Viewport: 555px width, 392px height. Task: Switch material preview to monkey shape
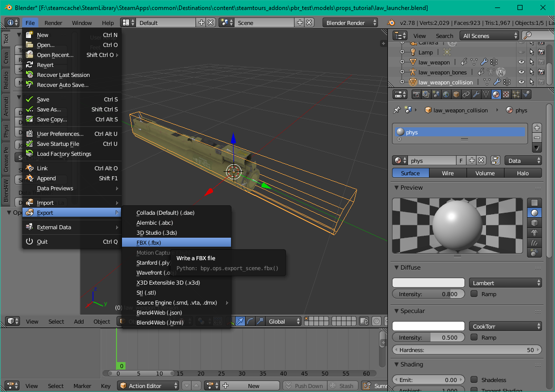point(534,233)
